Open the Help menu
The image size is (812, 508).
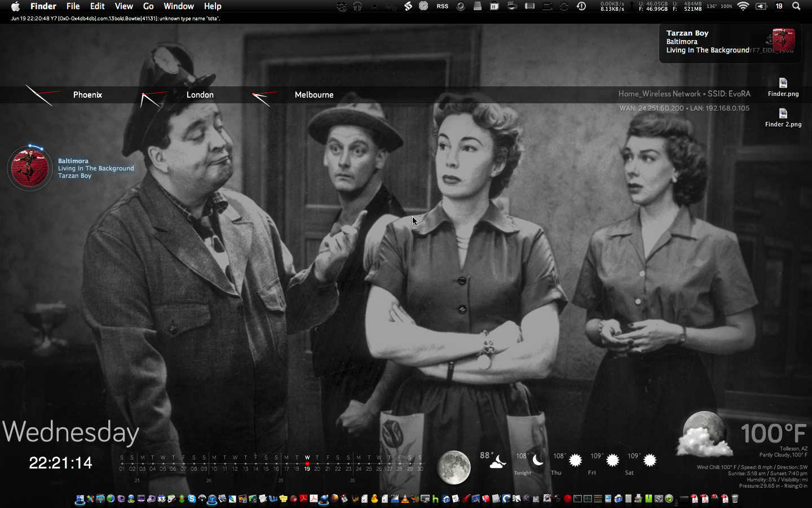pos(213,6)
